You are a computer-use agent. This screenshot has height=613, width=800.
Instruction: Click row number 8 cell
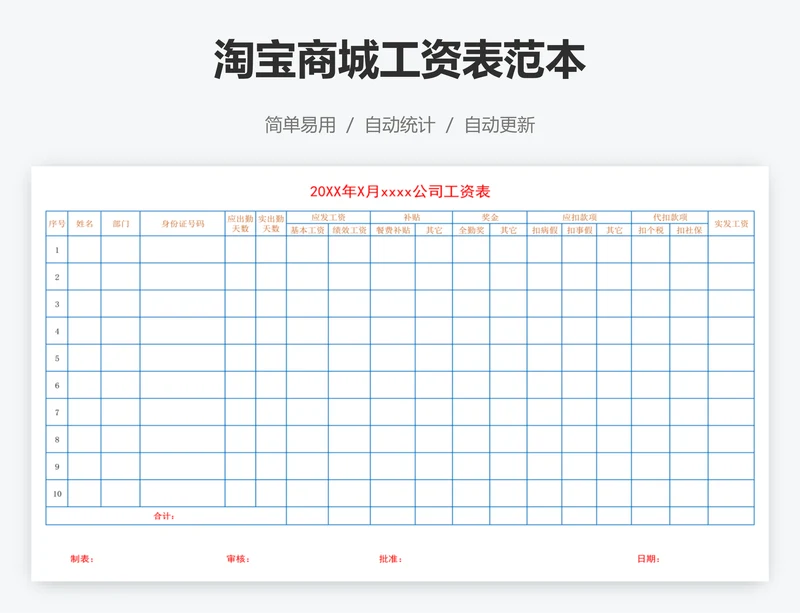tap(57, 439)
